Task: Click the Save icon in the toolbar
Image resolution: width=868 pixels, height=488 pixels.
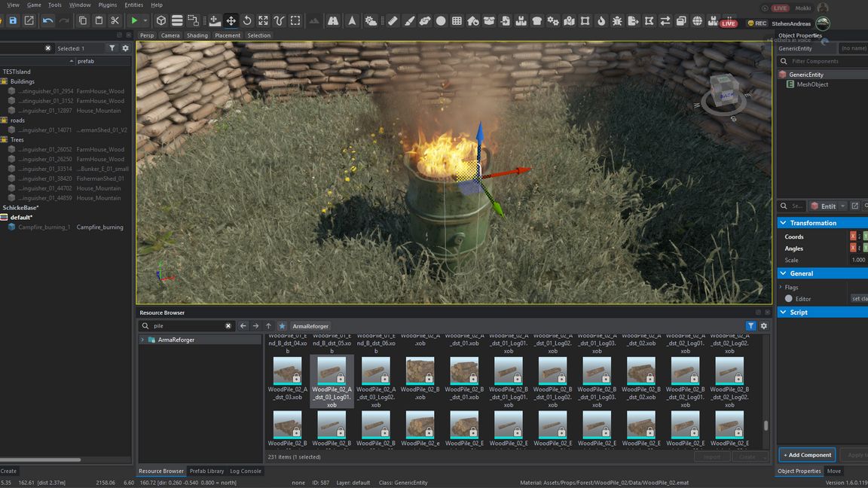Action: click(x=13, y=20)
